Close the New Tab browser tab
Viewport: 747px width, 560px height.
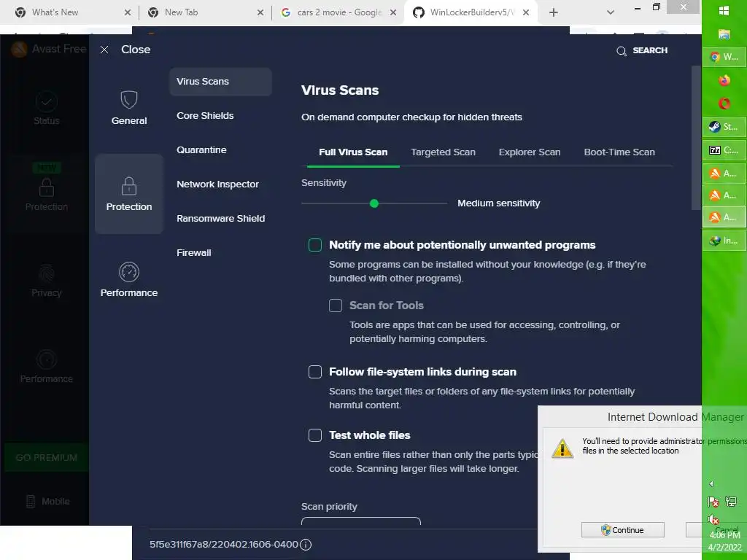pyautogui.click(x=260, y=13)
